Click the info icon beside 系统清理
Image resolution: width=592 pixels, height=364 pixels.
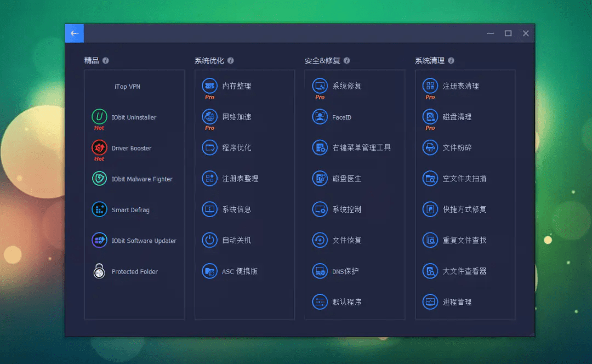451,60
